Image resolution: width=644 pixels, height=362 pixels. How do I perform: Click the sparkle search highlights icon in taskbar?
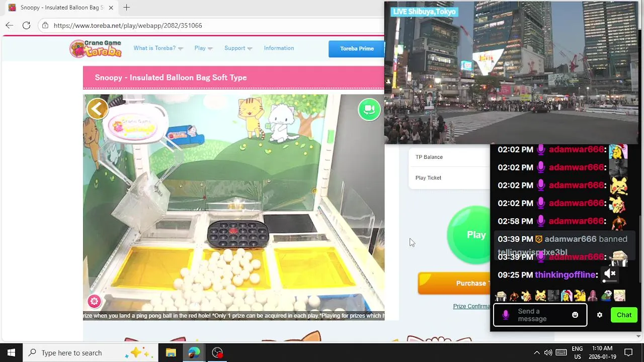click(x=139, y=352)
